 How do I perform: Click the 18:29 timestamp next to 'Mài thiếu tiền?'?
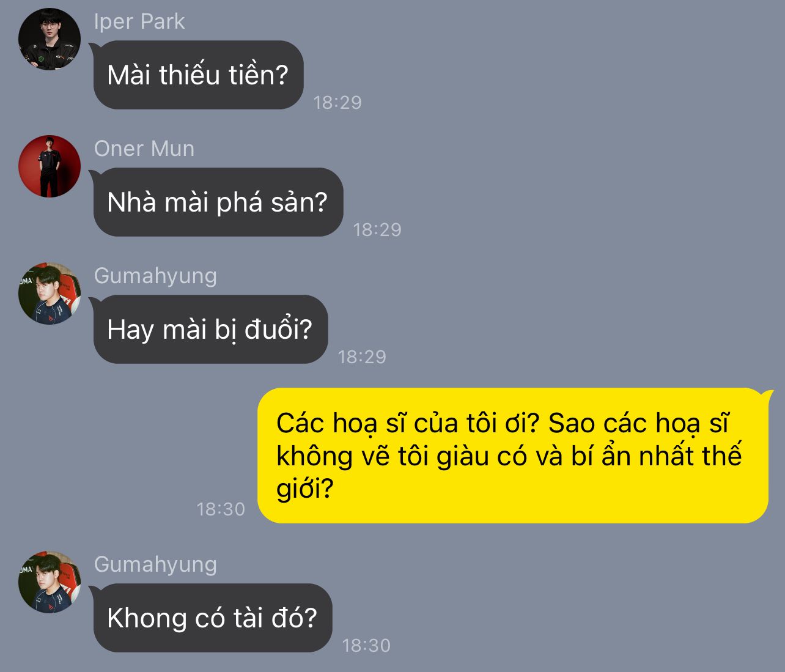click(x=337, y=102)
